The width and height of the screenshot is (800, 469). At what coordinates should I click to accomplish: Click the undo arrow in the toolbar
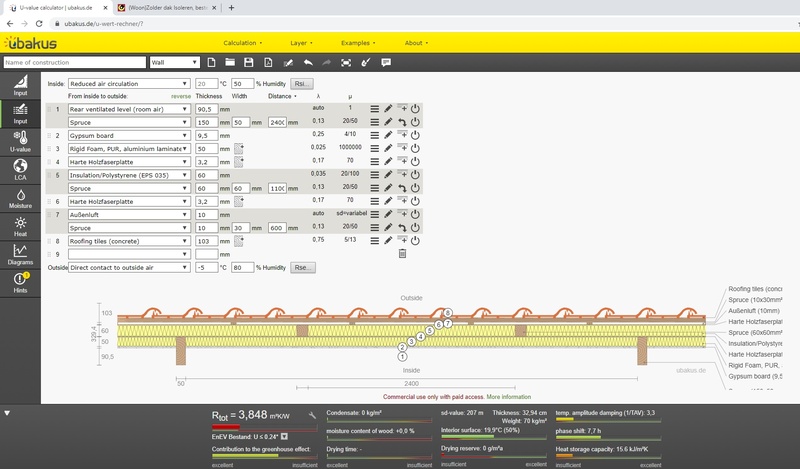(308, 62)
